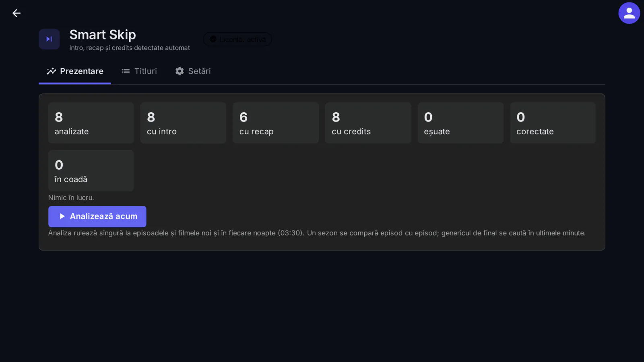Click the Smart Skip plugin logo icon
The image size is (644, 362).
[x=49, y=39]
